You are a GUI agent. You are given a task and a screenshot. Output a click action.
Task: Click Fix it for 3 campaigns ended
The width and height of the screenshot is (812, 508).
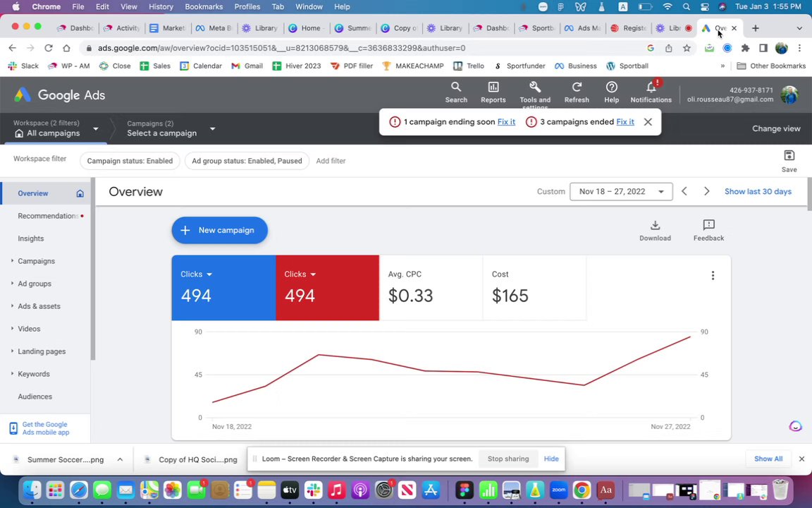click(x=625, y=122)
